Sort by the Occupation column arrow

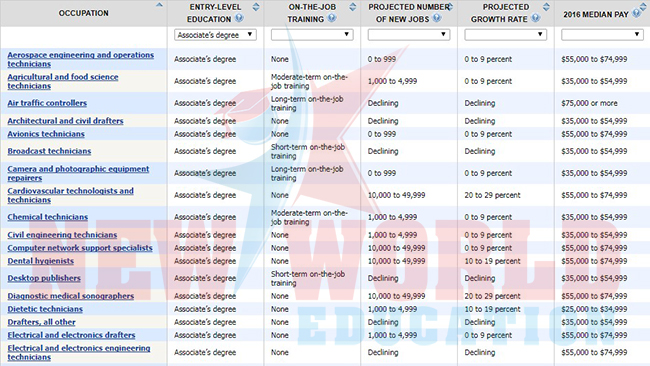click(159, 5)
